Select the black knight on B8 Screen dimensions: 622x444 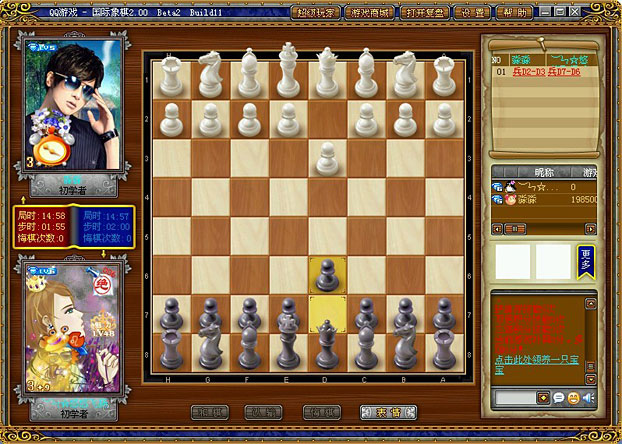click(x=405, y=346)
